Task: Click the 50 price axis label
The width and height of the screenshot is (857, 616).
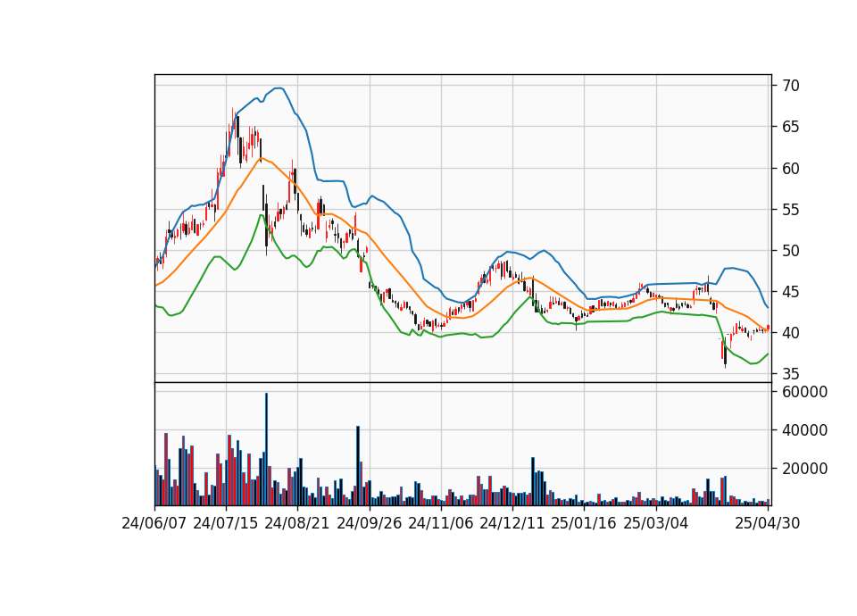Action: point(790,251)
